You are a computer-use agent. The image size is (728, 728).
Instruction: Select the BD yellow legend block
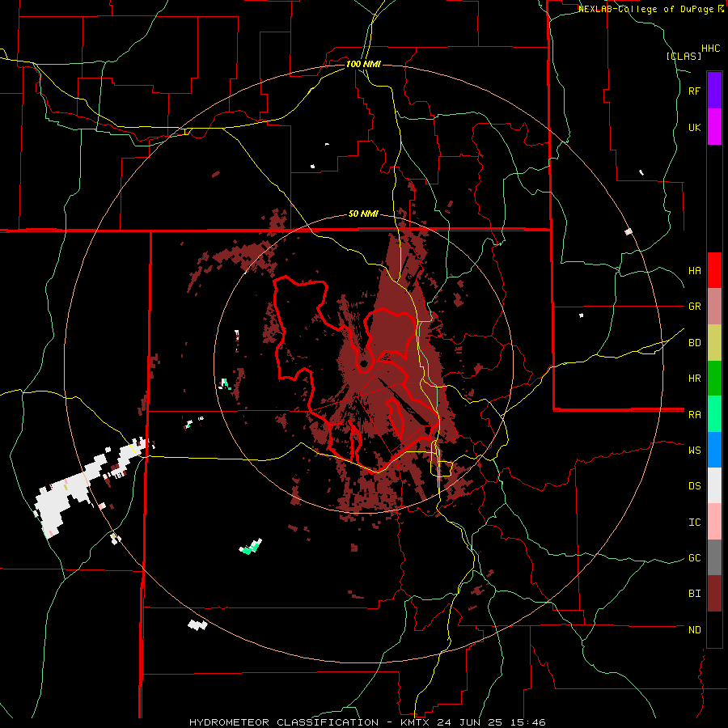click(714, 343)
